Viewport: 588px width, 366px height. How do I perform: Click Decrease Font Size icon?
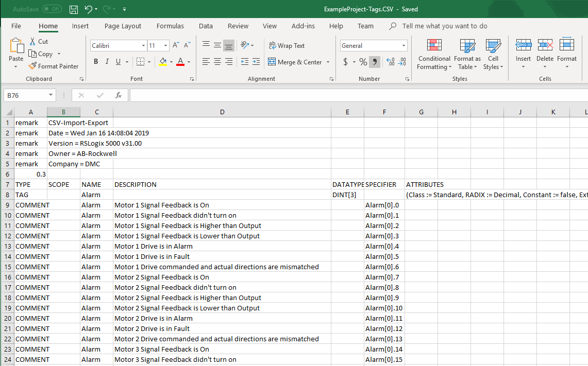pyautogui.click(x=187, y=45)
